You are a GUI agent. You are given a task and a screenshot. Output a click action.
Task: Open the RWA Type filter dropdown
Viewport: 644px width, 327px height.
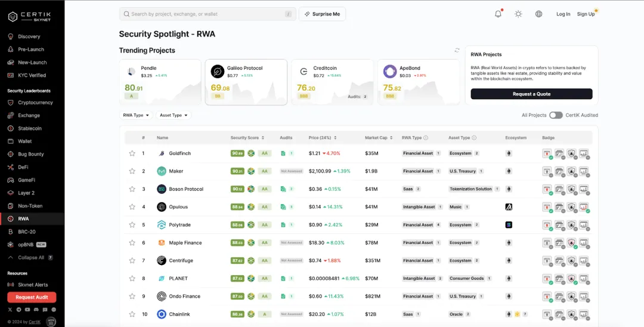coord(136,115)
